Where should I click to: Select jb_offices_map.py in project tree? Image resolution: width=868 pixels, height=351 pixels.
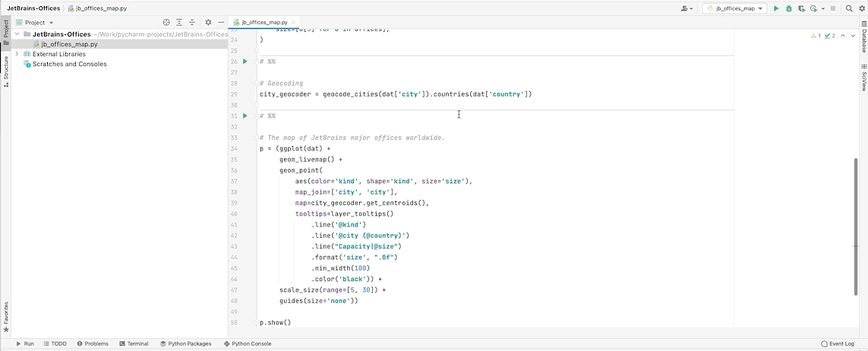point(119,44)
